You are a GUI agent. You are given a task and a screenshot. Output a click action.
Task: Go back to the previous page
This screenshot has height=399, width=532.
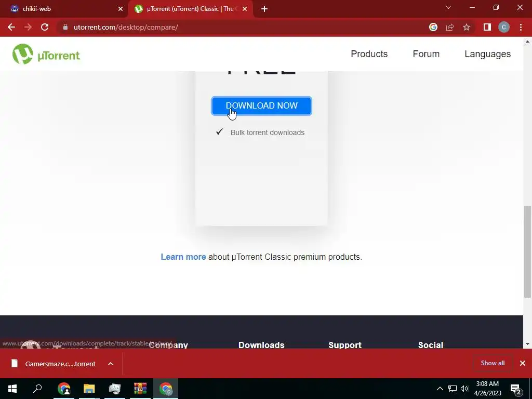[x=11, y=27]
